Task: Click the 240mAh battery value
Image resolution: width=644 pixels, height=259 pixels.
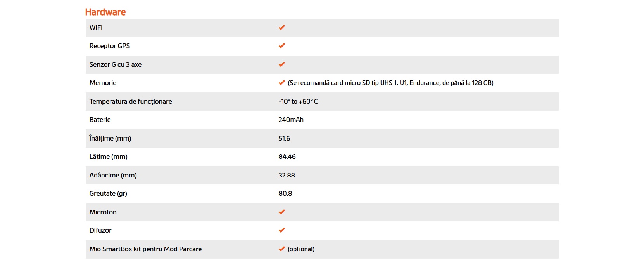Action: (291, 120)
